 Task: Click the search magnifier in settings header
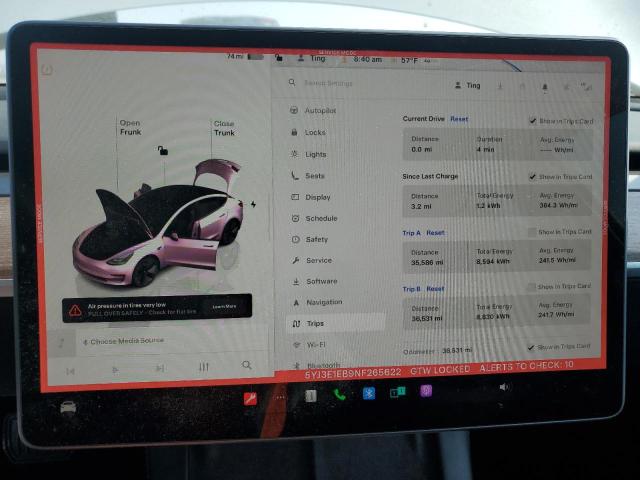tap(292, 82)
